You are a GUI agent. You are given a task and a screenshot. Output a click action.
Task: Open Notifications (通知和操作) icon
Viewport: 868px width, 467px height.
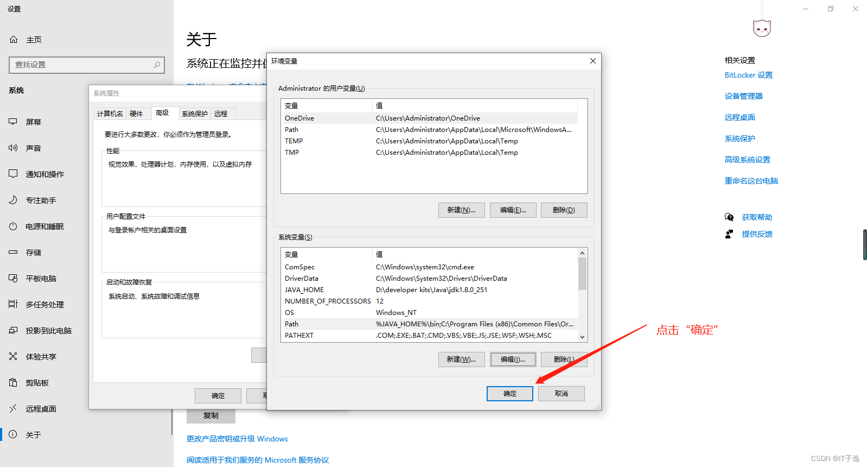point(13,174)
